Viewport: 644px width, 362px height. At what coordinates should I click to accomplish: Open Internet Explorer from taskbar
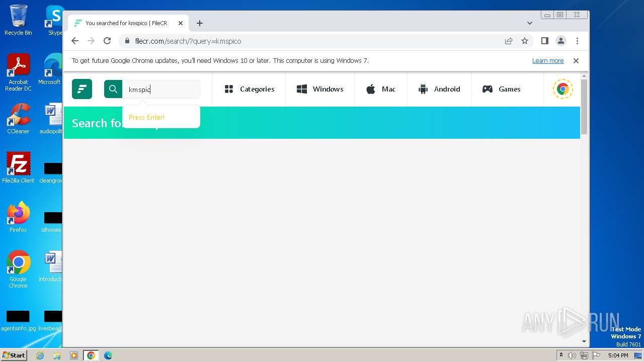(40, 355)
